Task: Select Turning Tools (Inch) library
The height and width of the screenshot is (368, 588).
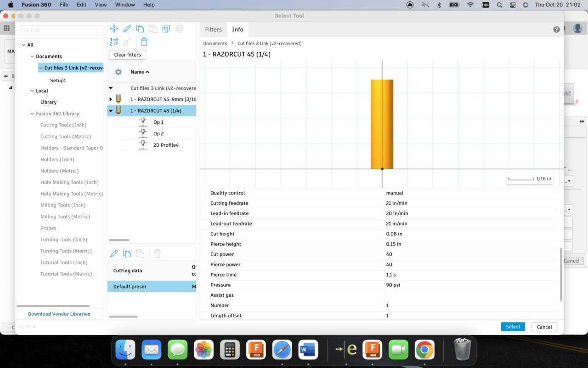Action: tap(64, 240)
